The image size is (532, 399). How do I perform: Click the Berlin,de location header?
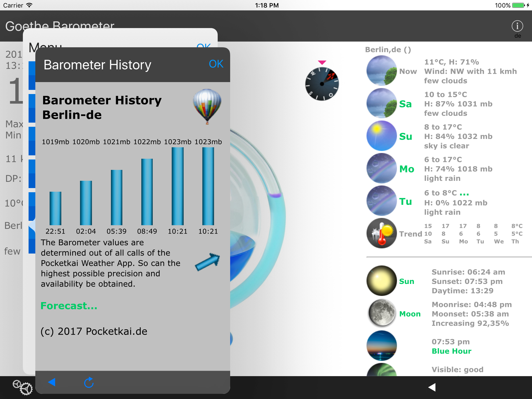click(x=388, y=50)
